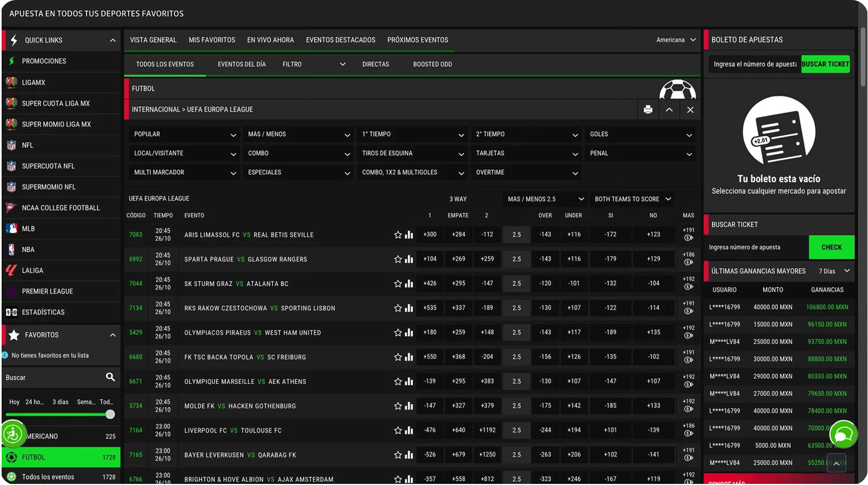868x485 pixels.
Task: Open MIS FAVORITOS tab
Action: pyautogui.click(x=212, y=40)
